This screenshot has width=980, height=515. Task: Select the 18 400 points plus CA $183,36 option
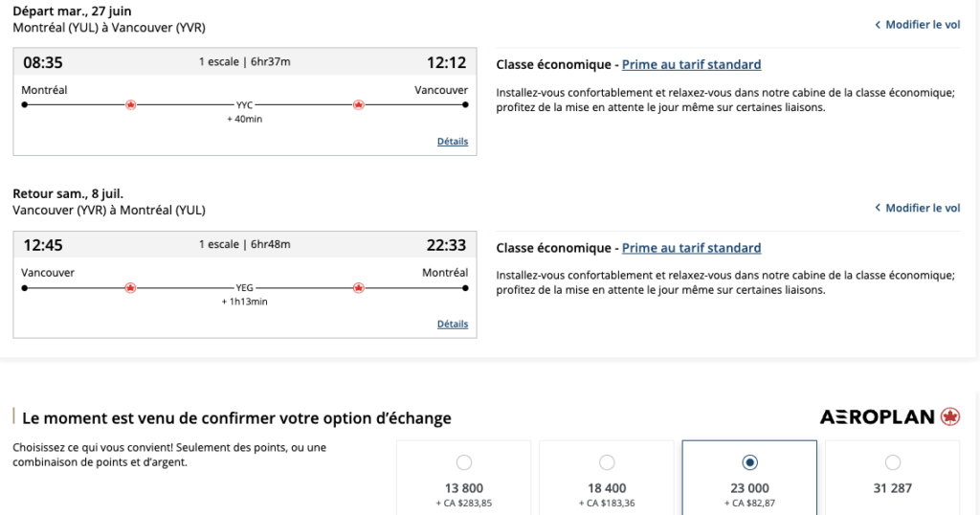click(607, 463)
